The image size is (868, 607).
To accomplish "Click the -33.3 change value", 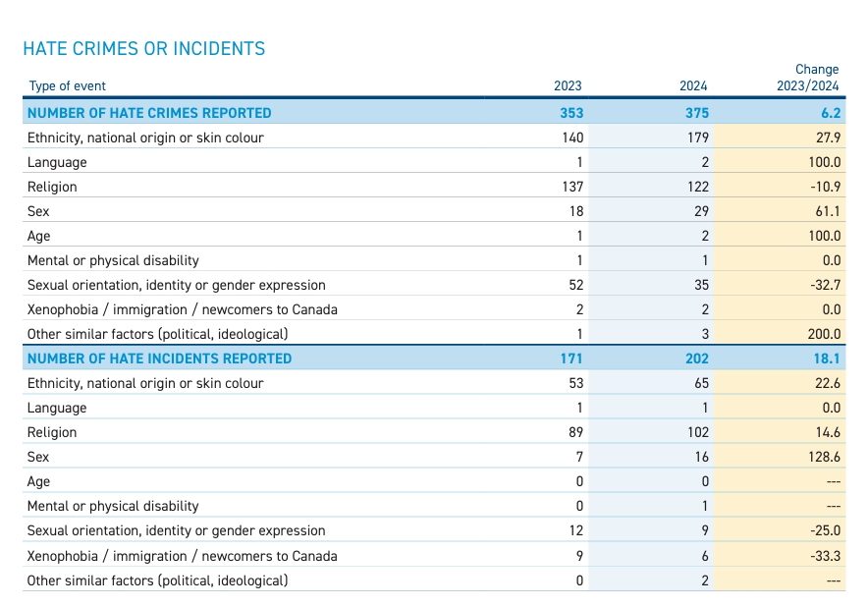I will pyautogui.click(x=826, y=556).
